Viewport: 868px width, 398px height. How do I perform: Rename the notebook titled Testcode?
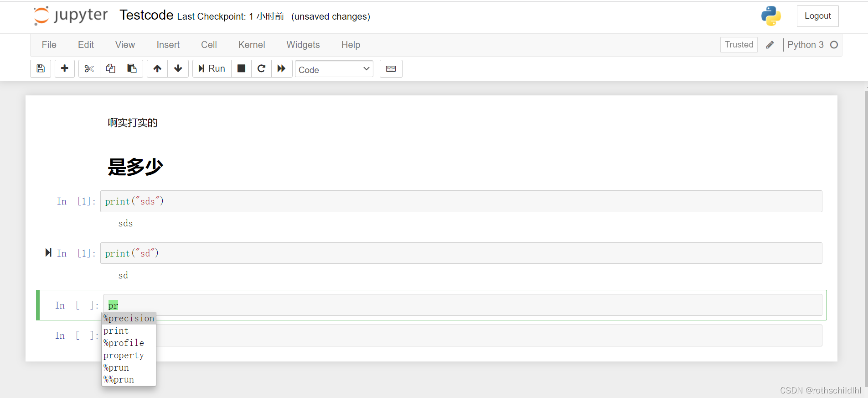146,15
